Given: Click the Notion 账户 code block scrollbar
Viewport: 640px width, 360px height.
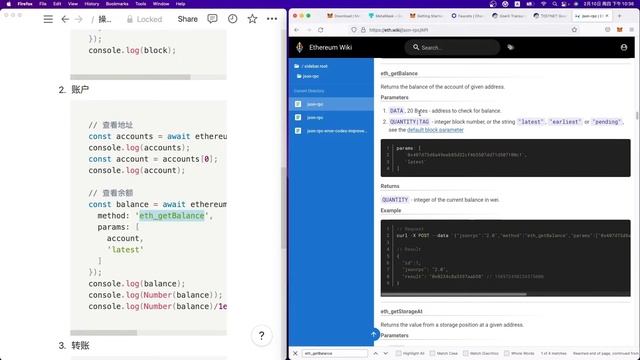Looking at the screenshot, I should [x=104, y=333].
